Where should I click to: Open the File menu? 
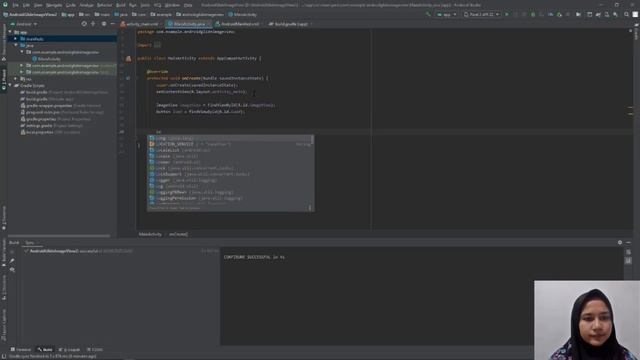click(16, 5)
